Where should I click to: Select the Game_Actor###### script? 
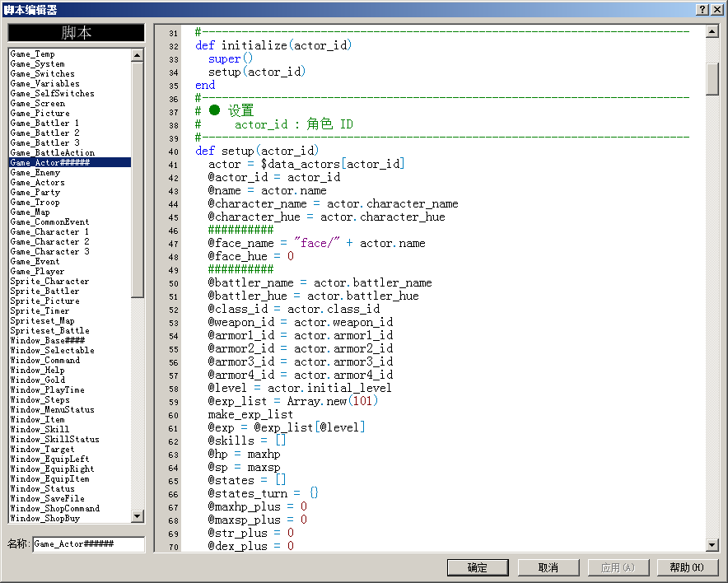(70, 162)
